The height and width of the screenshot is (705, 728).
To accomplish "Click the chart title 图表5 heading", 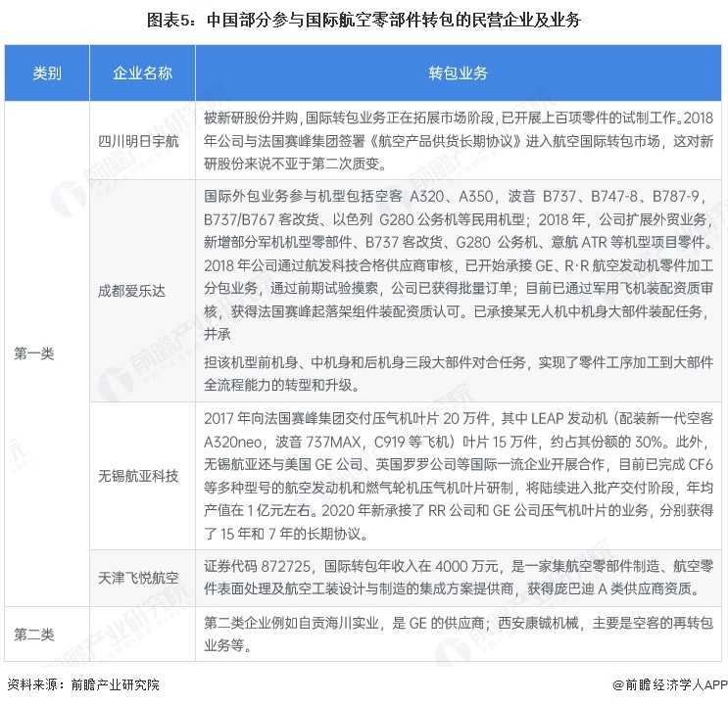I will [364, 20].
